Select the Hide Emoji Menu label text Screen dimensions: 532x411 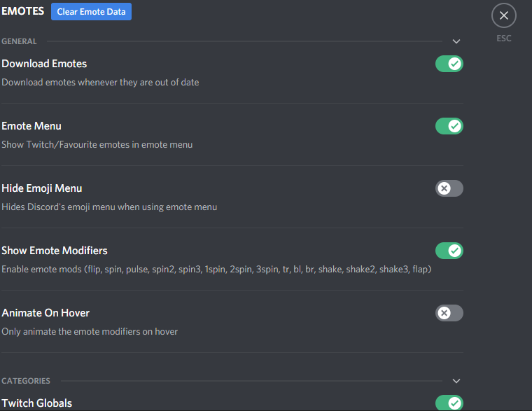pos(42,188)
